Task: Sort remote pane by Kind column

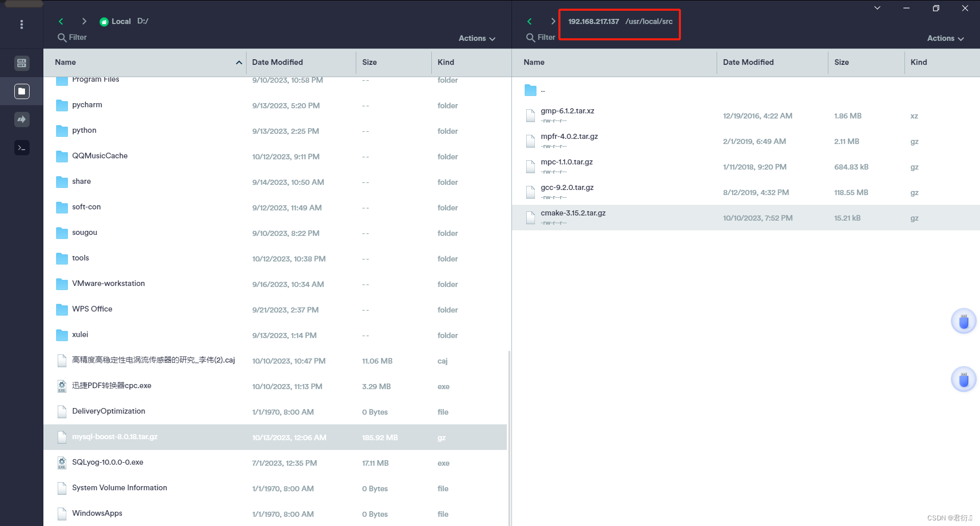Action: (919, 62)
